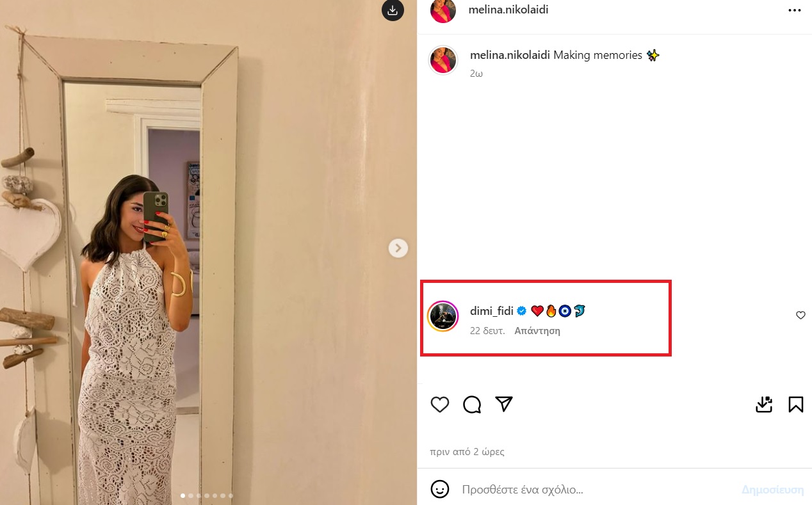Open the dimi_fidi profile username link
The width and height of the screenshot is (812, 505).
tap(492, 311)
